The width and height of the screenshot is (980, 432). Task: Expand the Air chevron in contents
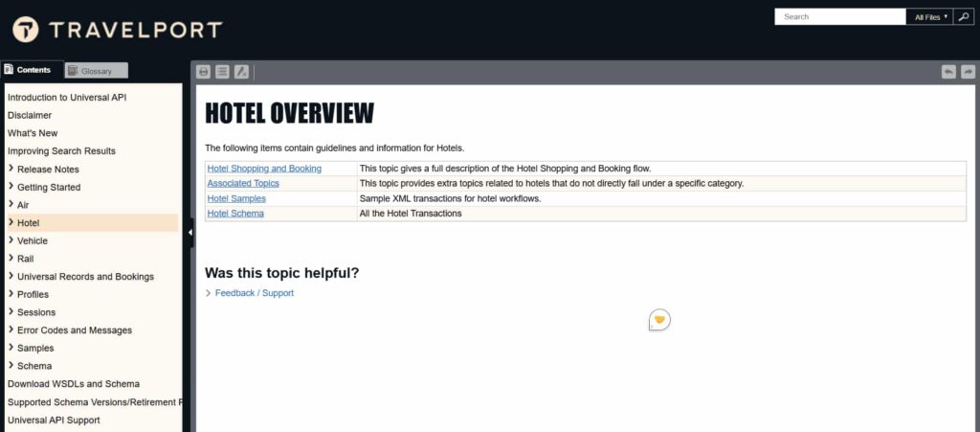coord(11,204)
